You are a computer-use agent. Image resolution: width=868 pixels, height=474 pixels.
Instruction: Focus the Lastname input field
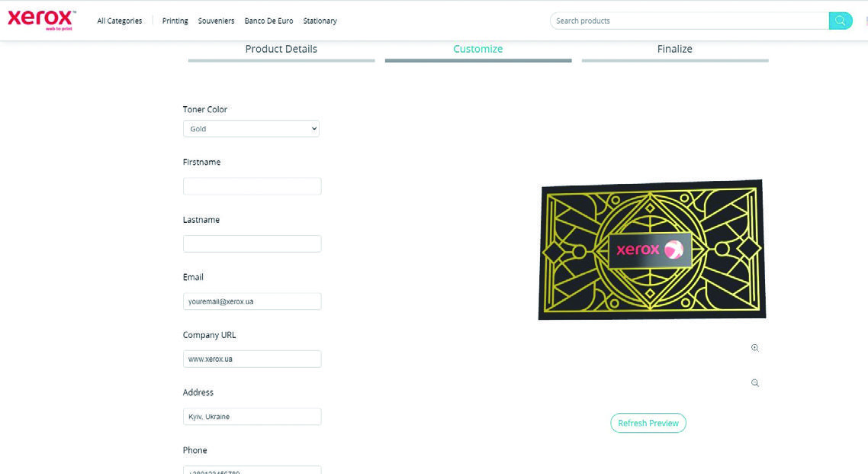pyautogui.click(x=252, y=243)
